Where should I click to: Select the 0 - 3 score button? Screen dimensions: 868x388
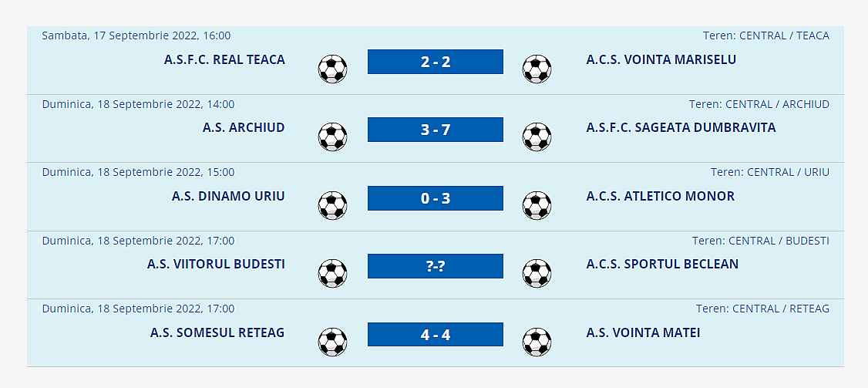pos(435,198)
